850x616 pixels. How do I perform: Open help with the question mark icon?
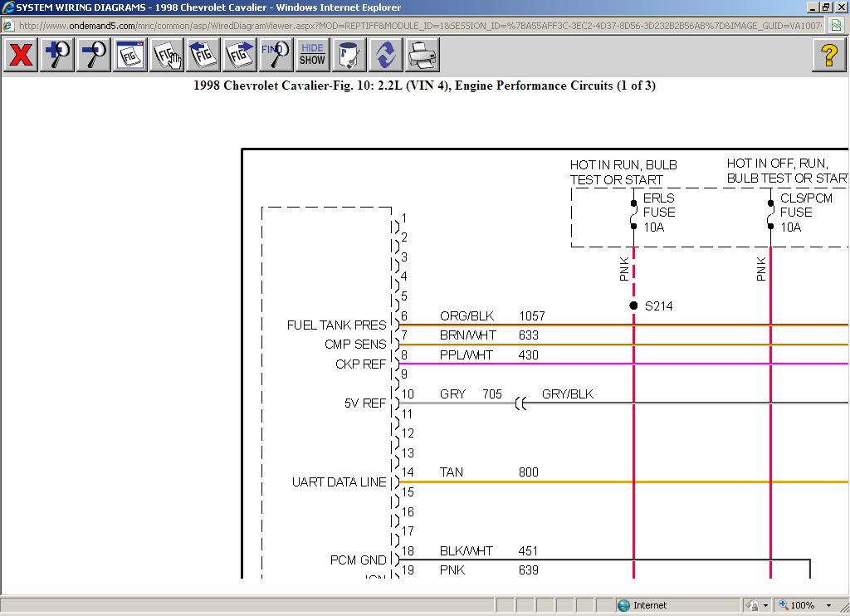point(828,56)
